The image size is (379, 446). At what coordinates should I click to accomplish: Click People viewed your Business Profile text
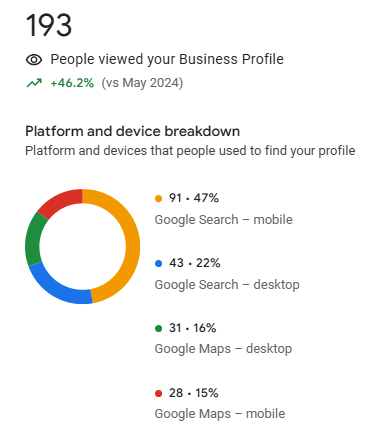167,59
